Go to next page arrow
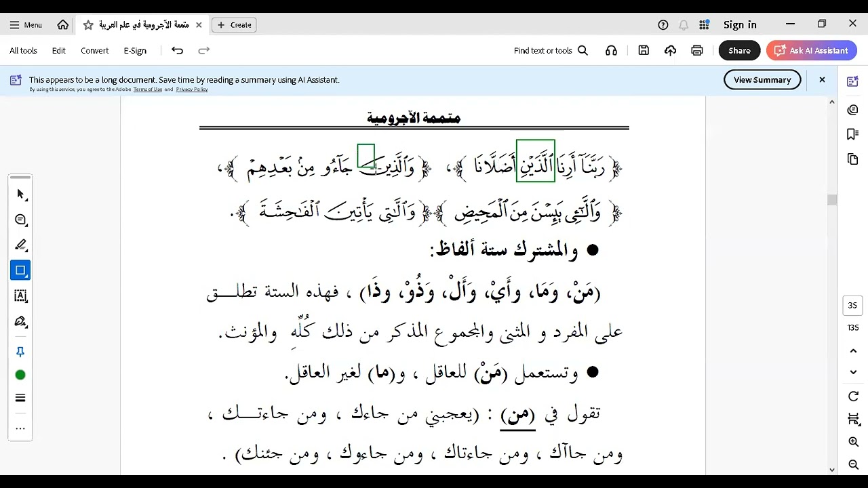Viewport: 868px width, 488px height. tap(853, 372)
